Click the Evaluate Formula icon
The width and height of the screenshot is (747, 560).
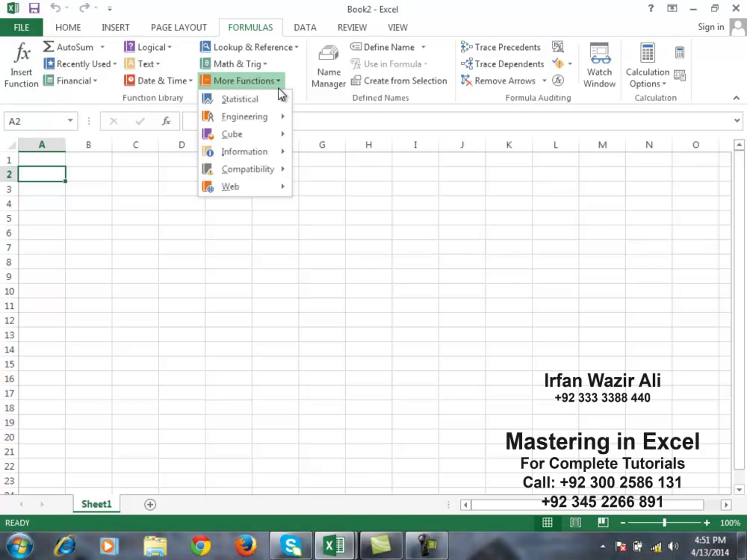click(x=558, y=80)
